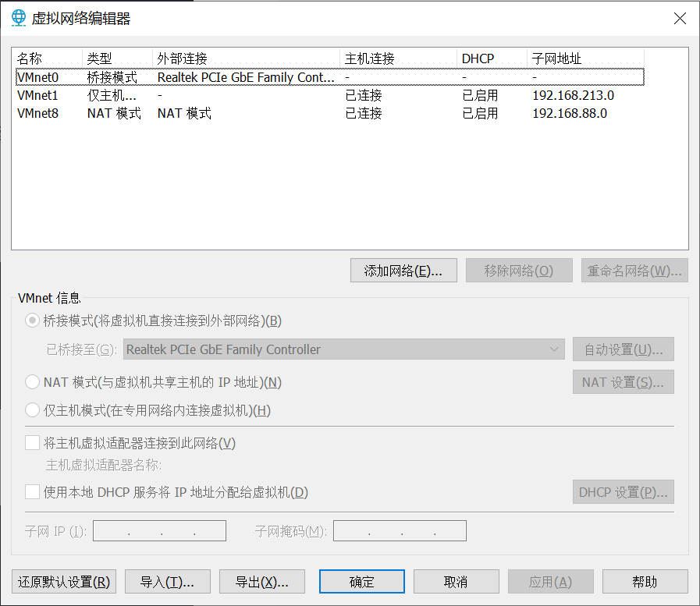Select NAT 模式 radio button

tap(32, 382)
